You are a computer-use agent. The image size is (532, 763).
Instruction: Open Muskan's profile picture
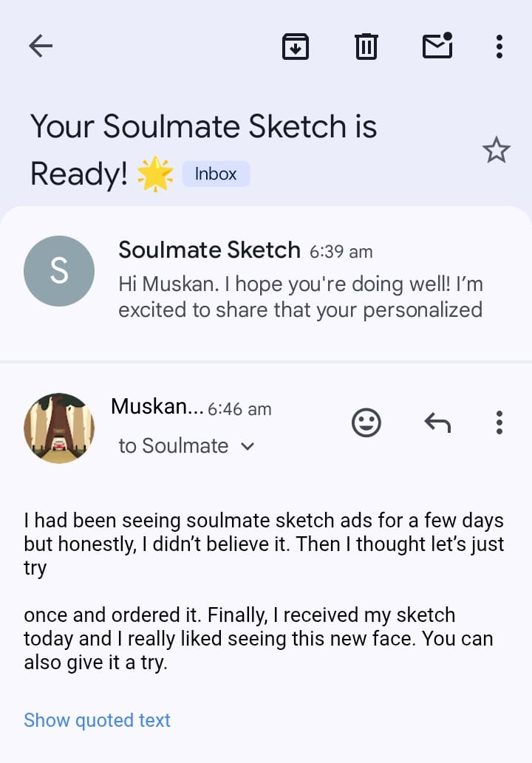(x=59, y=428)
